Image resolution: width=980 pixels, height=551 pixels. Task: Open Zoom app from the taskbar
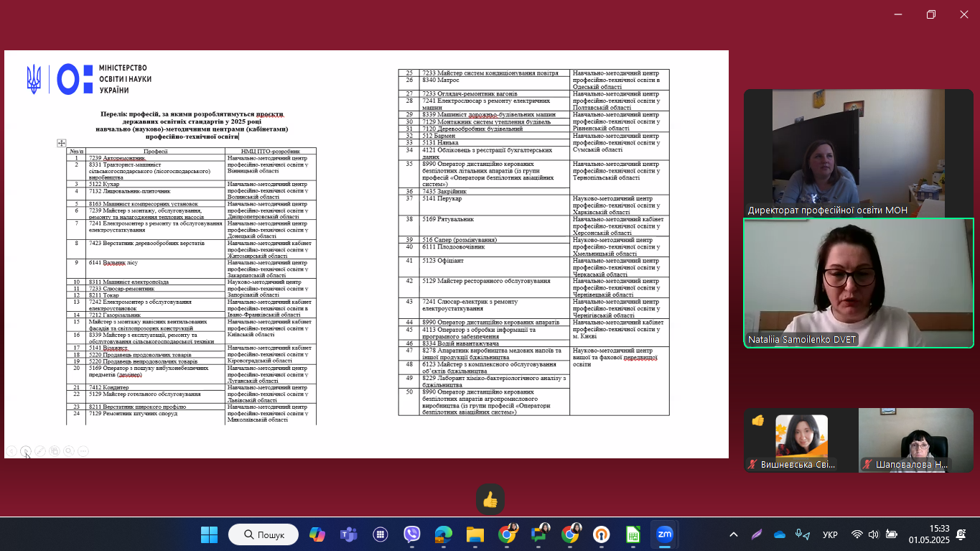click(x=664, y=534)
